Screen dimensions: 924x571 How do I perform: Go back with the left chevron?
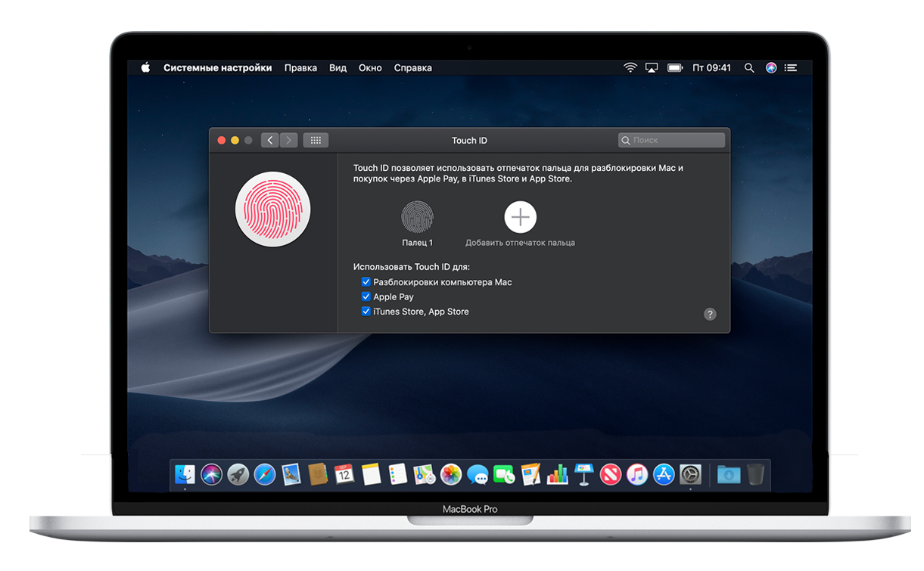[271, 140]
